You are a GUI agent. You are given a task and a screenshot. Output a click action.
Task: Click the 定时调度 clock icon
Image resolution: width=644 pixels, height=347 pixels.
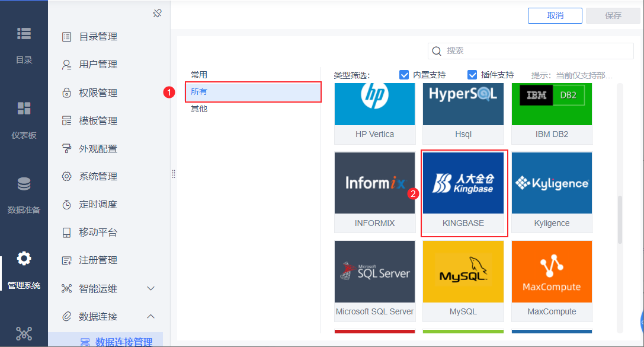coord(66,205)
